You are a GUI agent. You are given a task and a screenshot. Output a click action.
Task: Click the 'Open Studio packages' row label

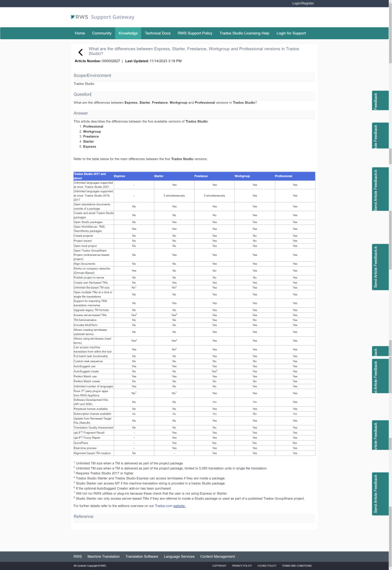(88, 222)
